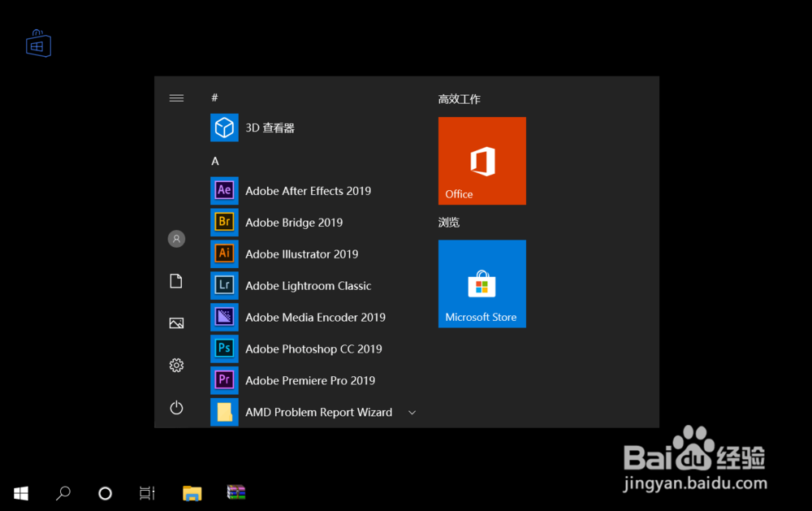Click the 浏览 tile group title
The height and width of the screenshot is (511, 812).
tap(449, 223)
